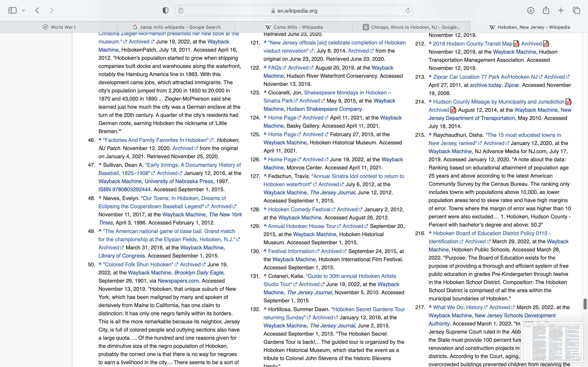Image resolution: width=588 pixels, height=367 pixels.
Task: Show the tab overview
Action: pos(576,10)
